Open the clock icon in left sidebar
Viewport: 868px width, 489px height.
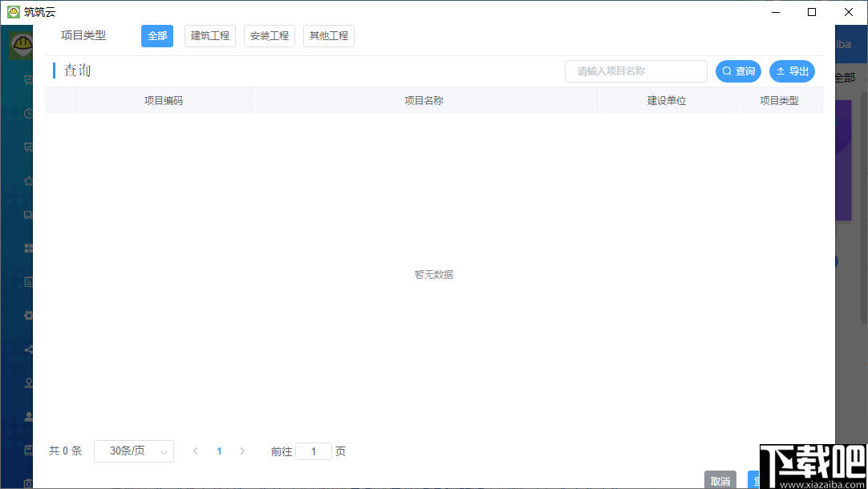(x=29, y=114)
